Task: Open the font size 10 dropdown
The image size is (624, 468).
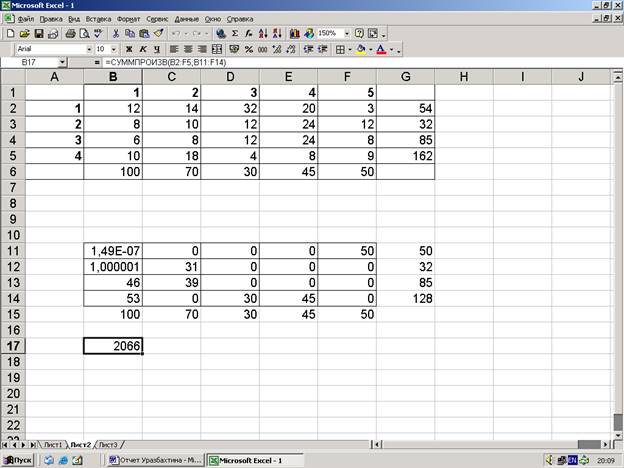Action: (x=114, y=49)
